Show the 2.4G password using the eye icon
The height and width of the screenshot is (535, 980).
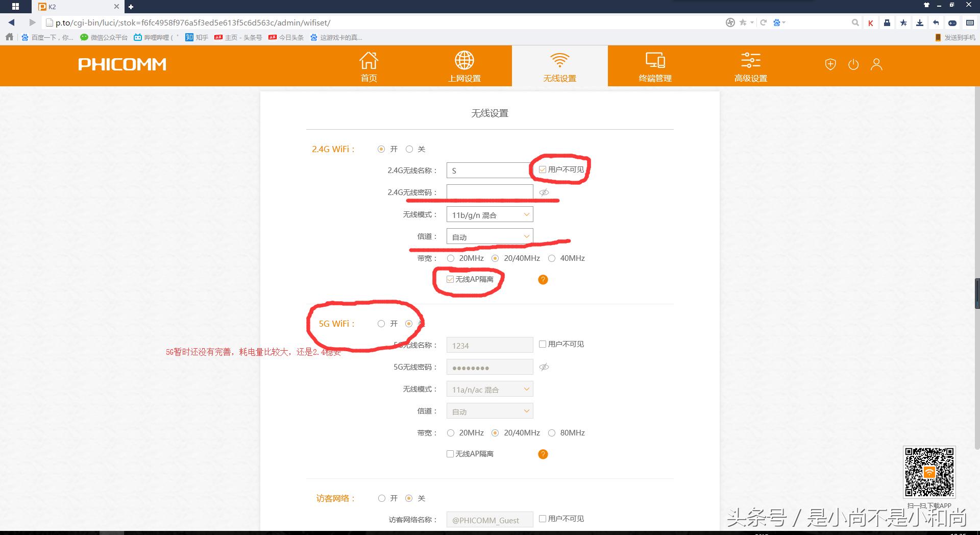point(544,192)
